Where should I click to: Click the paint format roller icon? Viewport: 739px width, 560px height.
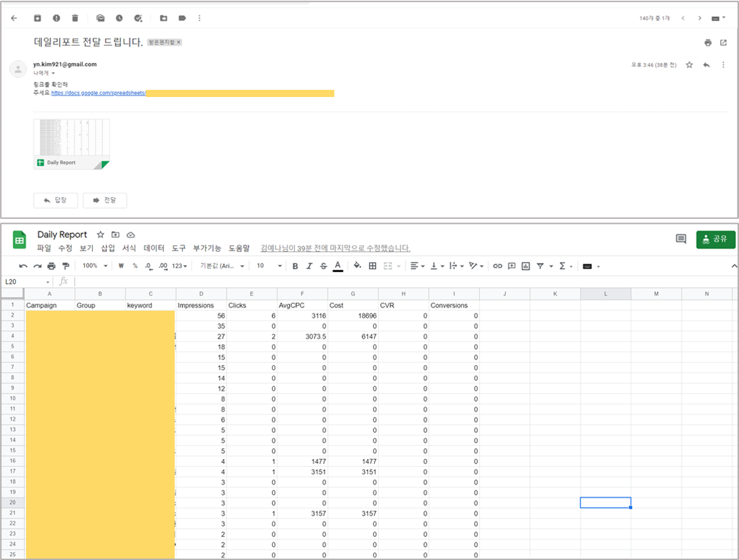click(x=65, y=266)
